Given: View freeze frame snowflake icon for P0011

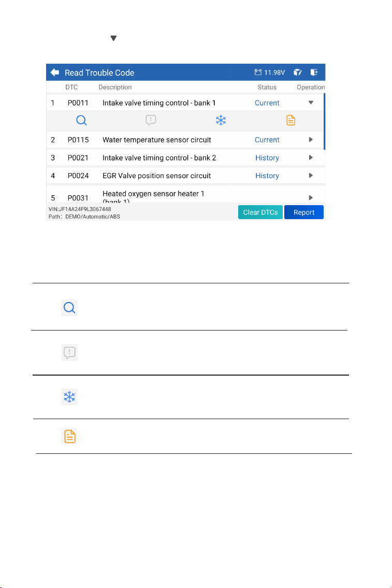Looking at the screenshot, I should [x=221, y=120].
